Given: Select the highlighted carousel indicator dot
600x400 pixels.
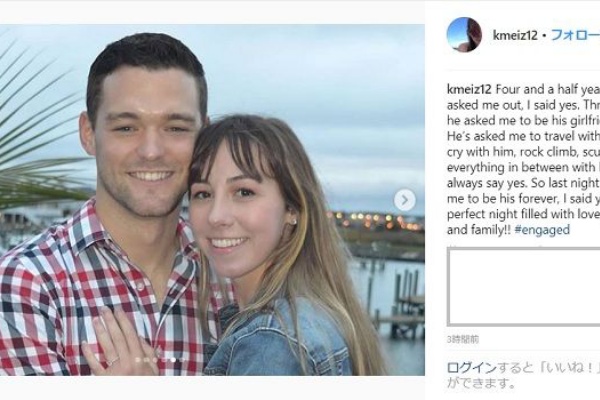Looking at the screenshot, I should click(x=172, y=360).
